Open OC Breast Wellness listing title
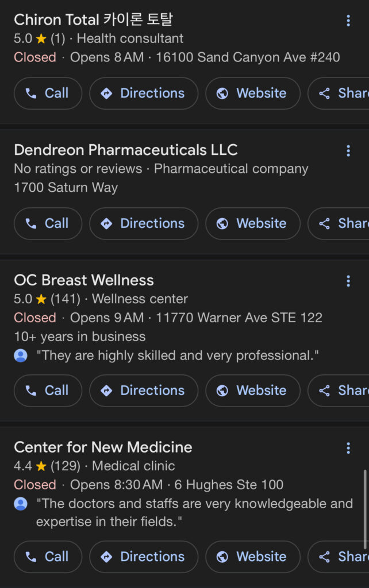Screen dimensions: 369x588 click(x=84, y=280)
